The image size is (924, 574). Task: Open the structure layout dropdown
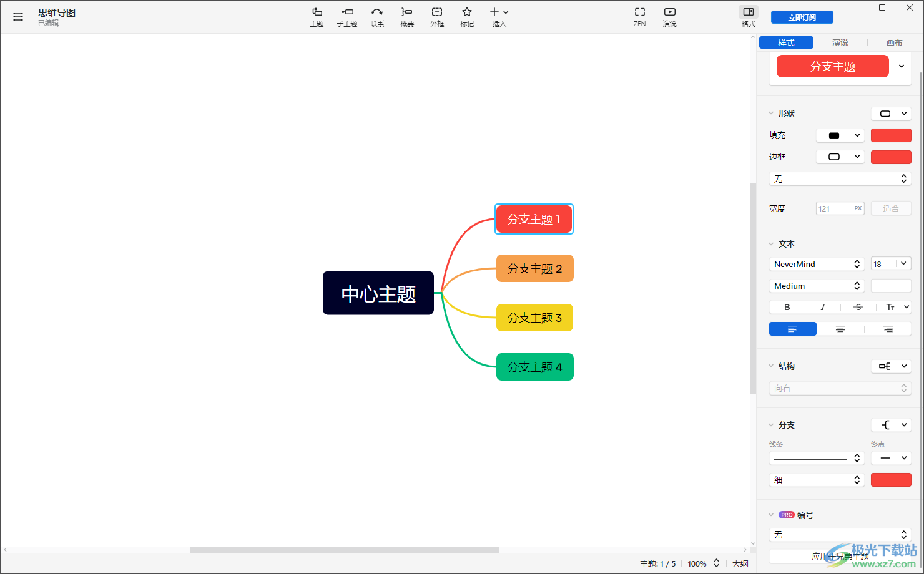891,366
